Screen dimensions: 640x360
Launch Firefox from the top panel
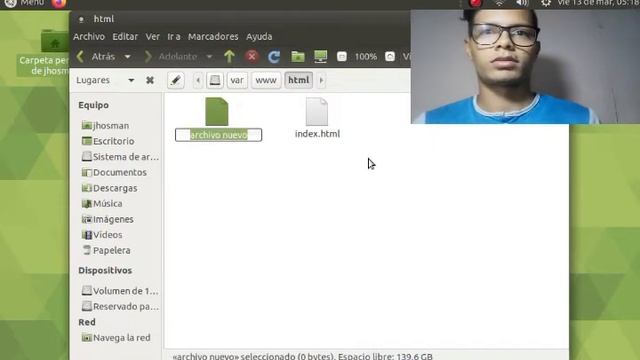[x=59, y=3]
